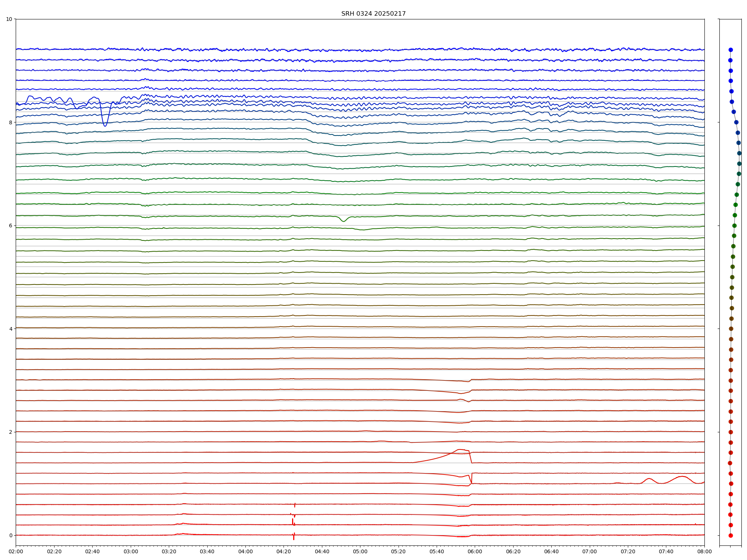
Task: Click the deep blue dip near 02:46
Action: click(x=105, y=125)
